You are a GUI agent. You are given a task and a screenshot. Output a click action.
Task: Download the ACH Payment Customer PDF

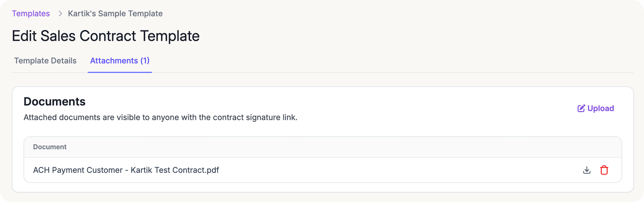[587, 170]
